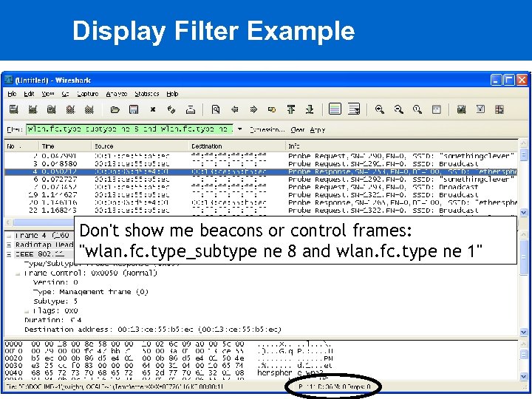532x399 pixels.
Task: Click the List capture interfaces toolbar icon
Action: point(13,109)
